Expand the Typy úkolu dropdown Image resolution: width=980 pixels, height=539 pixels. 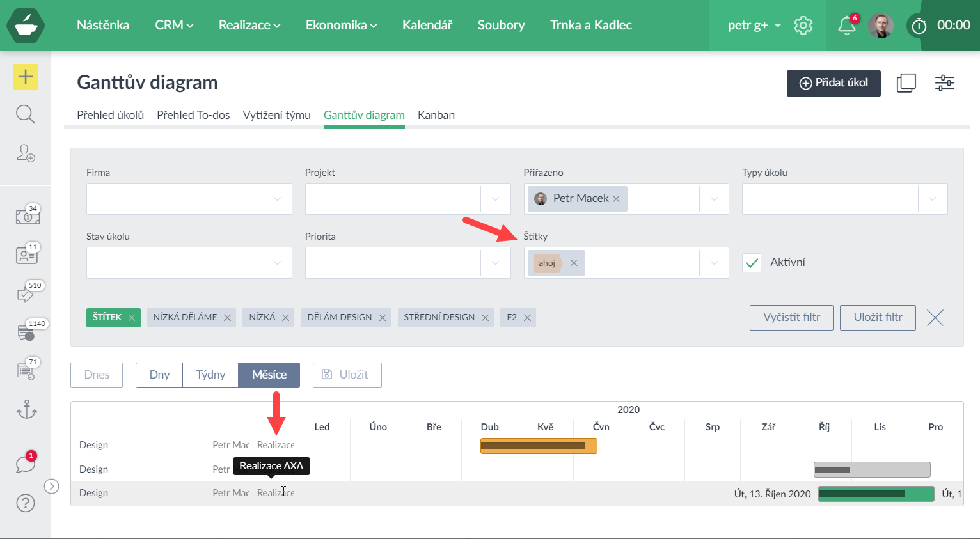(x=932, y=199)
